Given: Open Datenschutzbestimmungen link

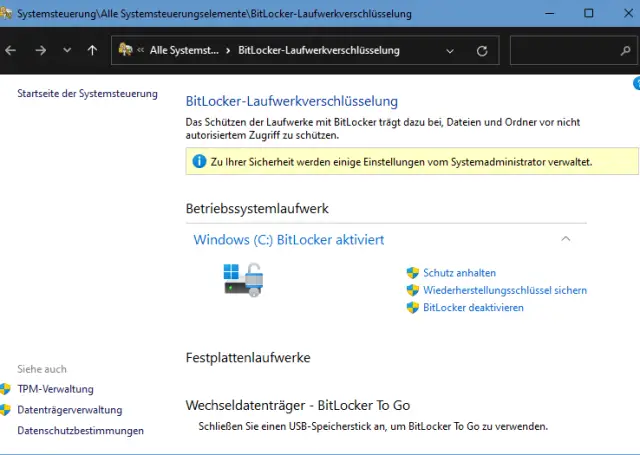Looking at the screenshot, I should pyautogui.click(x=81, y=431).
